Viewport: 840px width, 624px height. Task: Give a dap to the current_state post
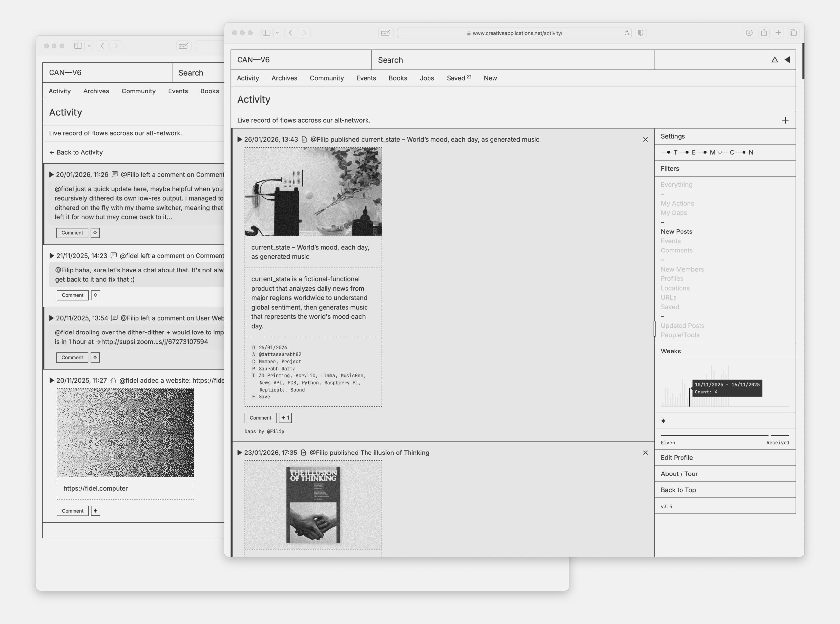coord(285,418)
